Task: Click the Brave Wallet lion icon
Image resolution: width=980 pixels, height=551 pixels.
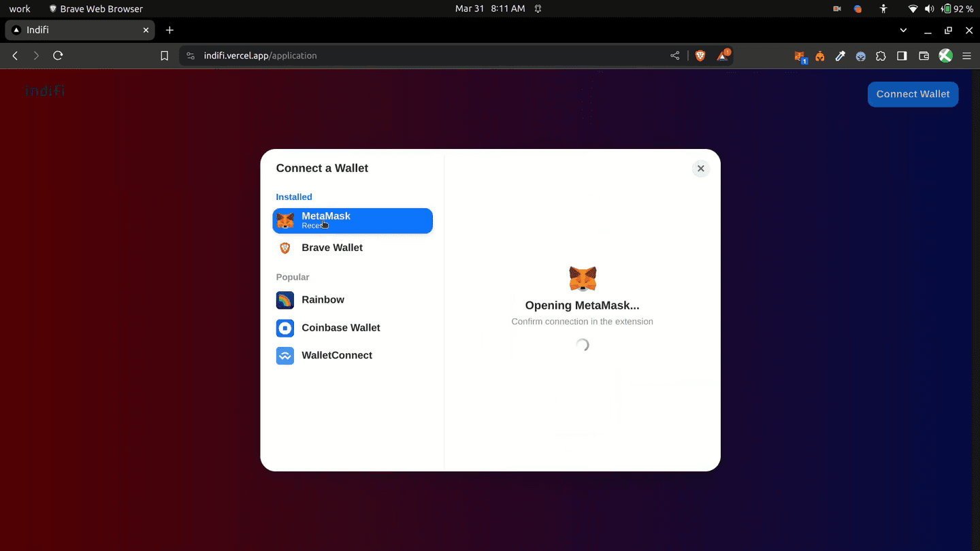Action: [285, 248]
